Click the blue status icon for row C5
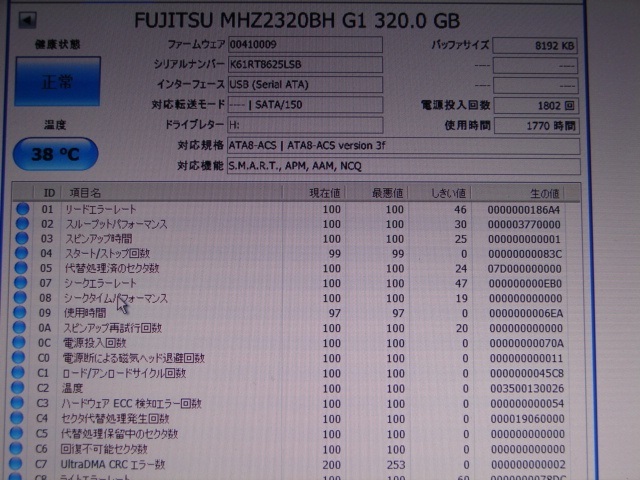640x480 pixels. [17, 433]
